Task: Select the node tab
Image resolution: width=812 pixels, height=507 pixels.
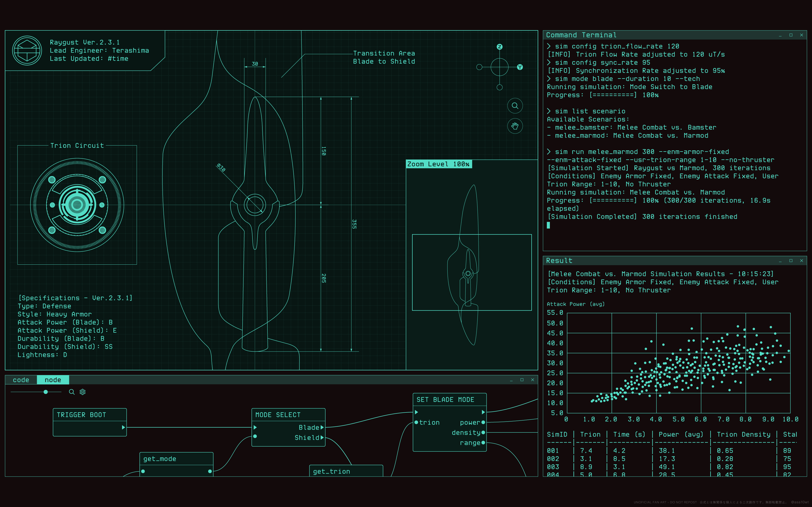Action: [53, 380]
